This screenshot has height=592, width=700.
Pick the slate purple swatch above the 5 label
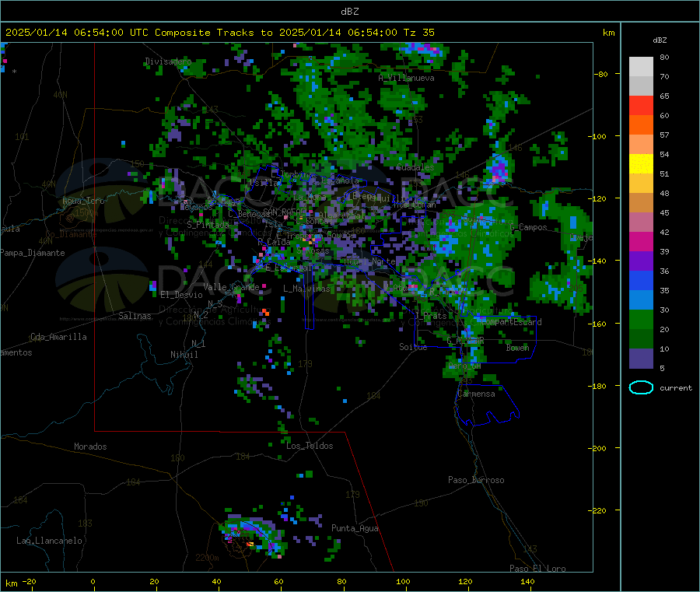pos(641,359)
